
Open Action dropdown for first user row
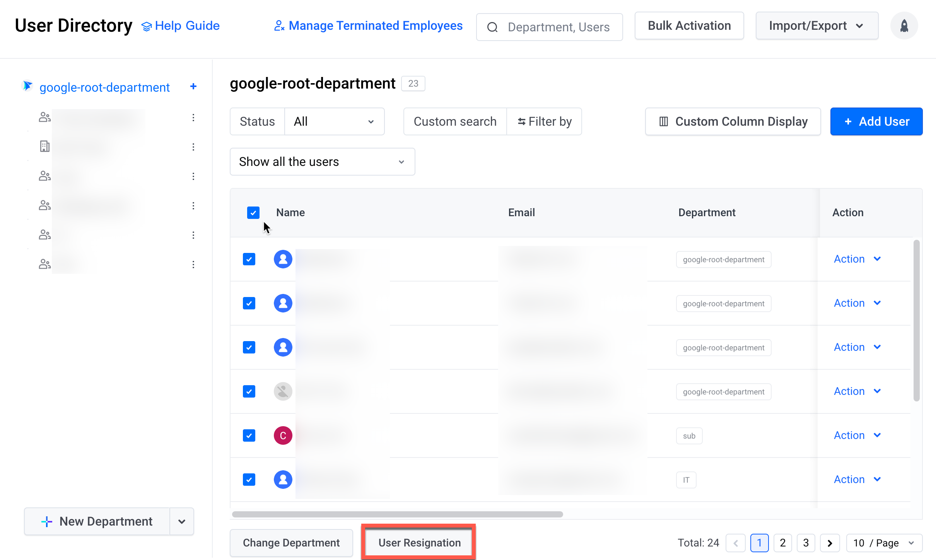(x=857, y=259)
